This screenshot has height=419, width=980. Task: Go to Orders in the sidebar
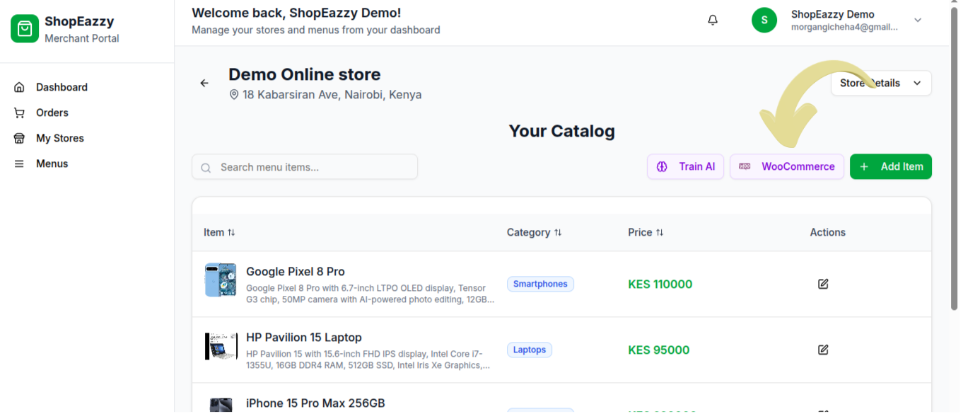click(52, 113)
